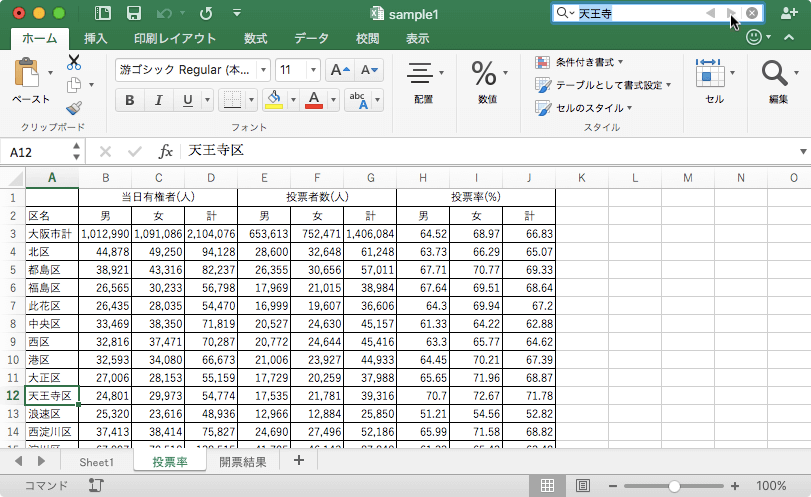Select the Format Painter brush icon
811x497 pixels.
coord(74,108)
